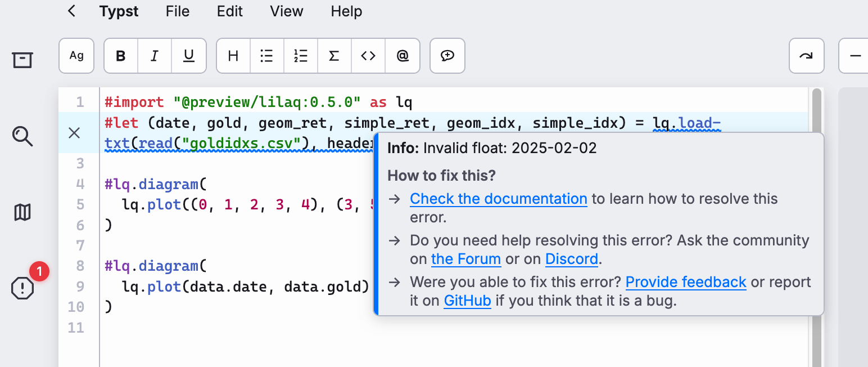This screenshot has width=868, height=367.
Task: Open the Discord link in tooltip
Action: tap(571, 259)
